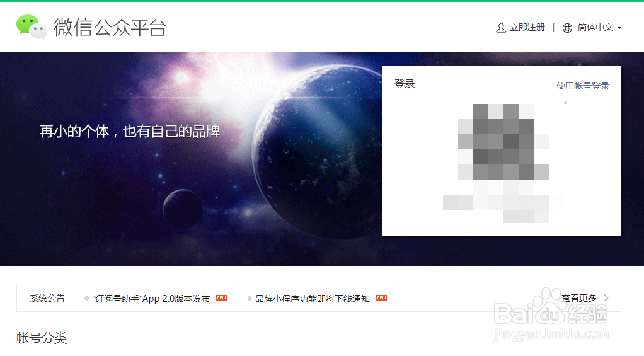Click the blurred QR code in login panel

(503, 142)
